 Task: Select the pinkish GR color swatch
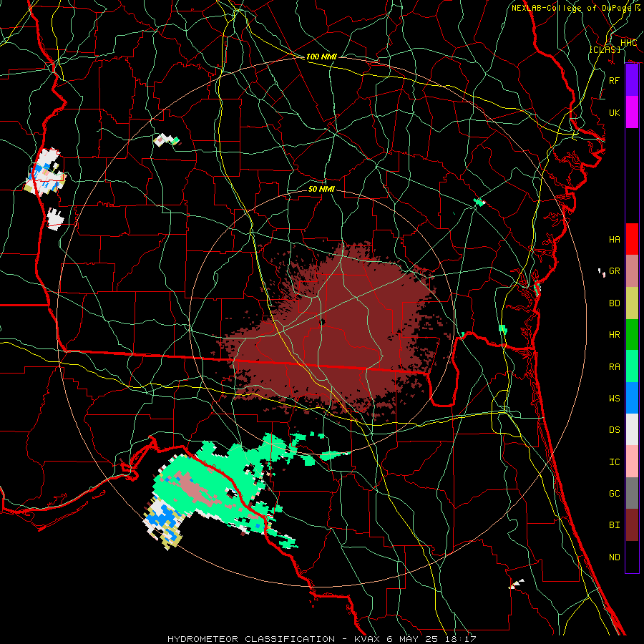632,271
